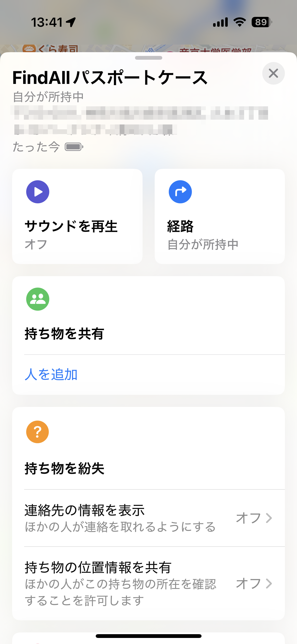Tap the 経路 card

pos(219,216)
